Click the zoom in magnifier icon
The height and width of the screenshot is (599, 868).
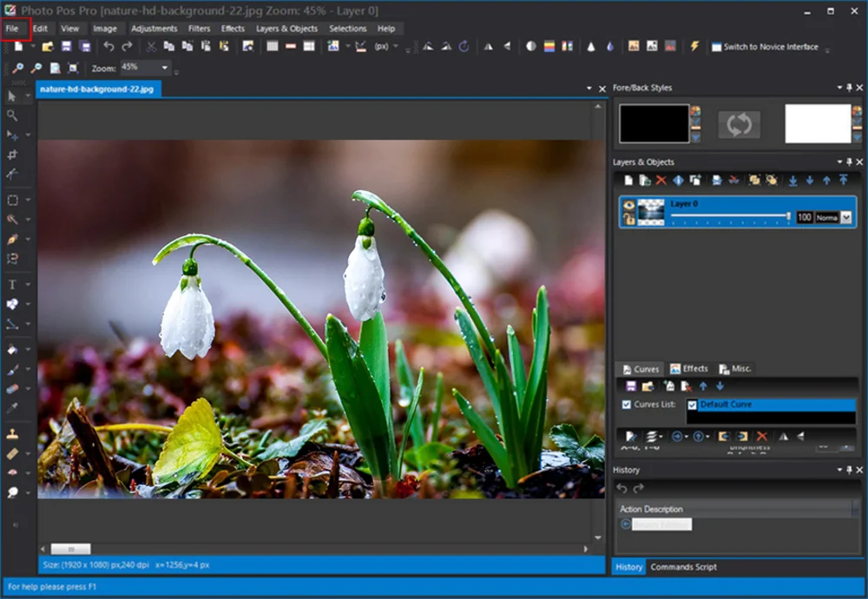[x=17, y=68]
